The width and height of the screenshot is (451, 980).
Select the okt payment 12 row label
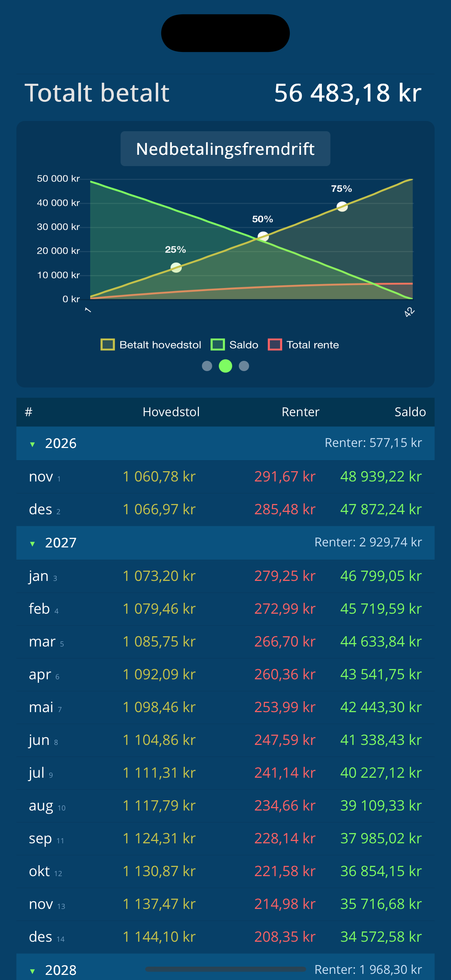point(46,871)
